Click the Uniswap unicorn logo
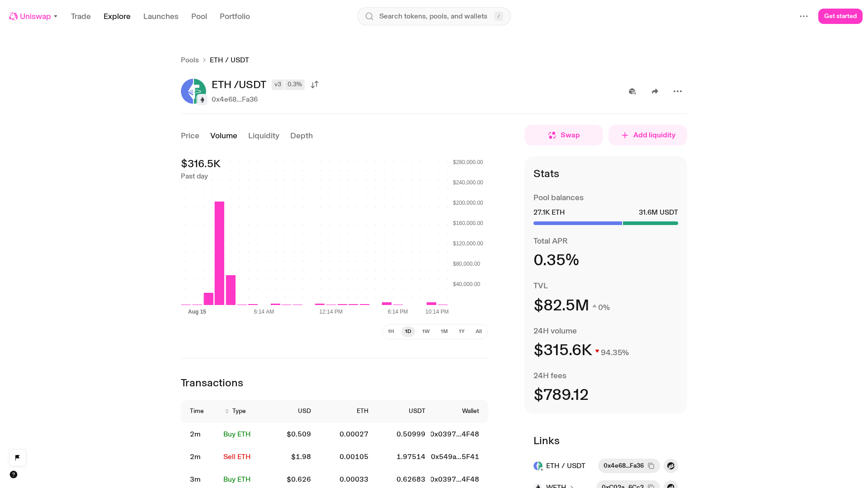Screen dimensions: 868x488 tap(14, 16)
